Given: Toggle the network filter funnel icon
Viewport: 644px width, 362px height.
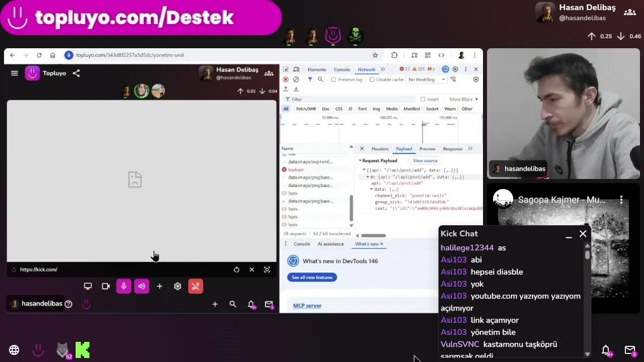Looking at the screenshot, I should tap(310, 79).
